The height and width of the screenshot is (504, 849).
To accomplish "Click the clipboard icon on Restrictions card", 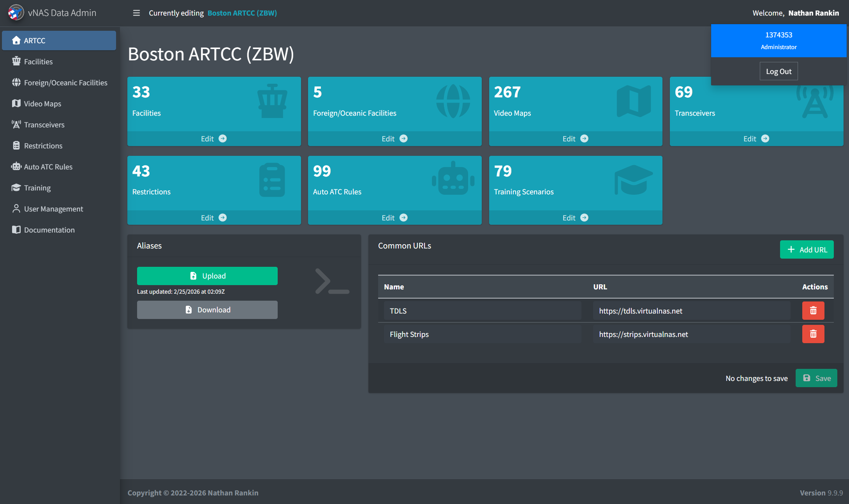I will [272, 180].
